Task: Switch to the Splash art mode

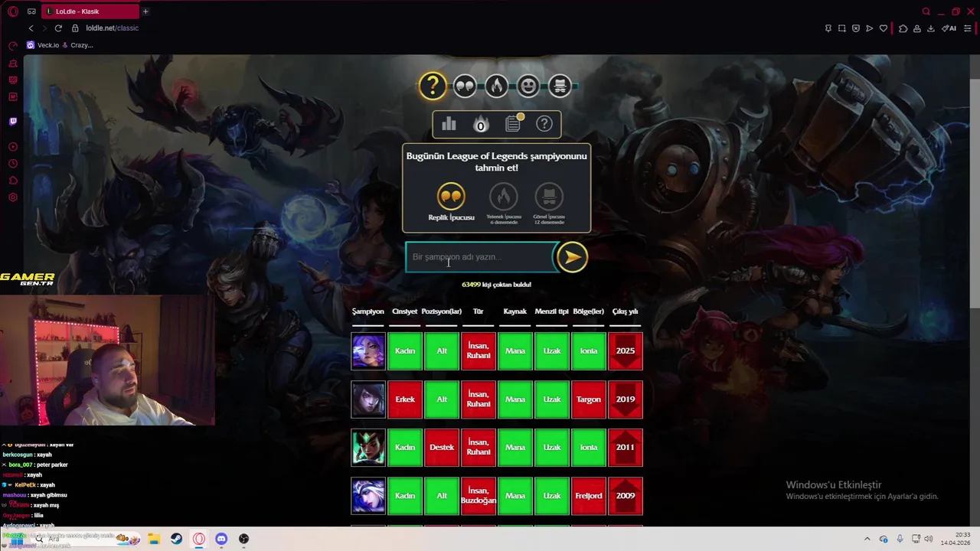Action: [560, 86]
